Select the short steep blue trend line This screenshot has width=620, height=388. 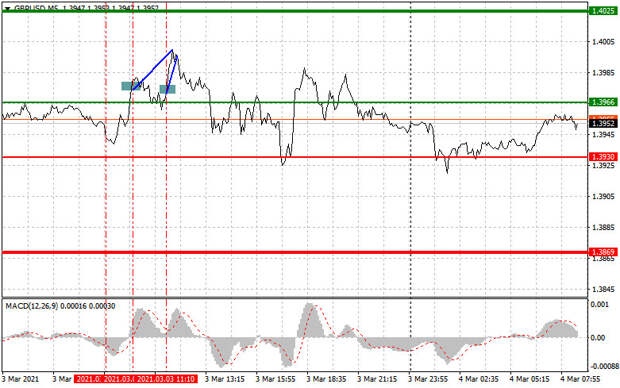coord(172,75)
